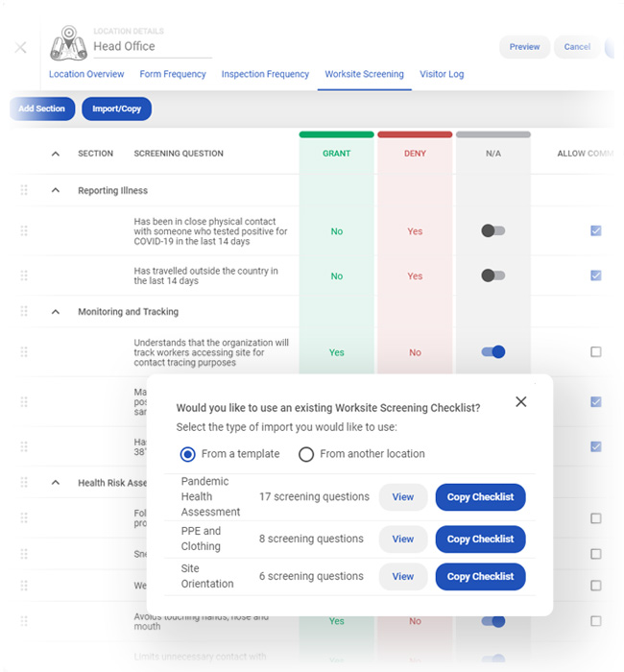
Task: Open the Visitor Log tab
Action: click(442, 74)
